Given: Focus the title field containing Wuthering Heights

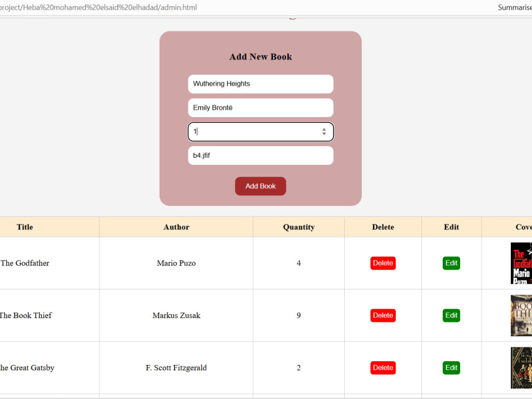Looking at the screenshot, I should [x=261, y=84].
